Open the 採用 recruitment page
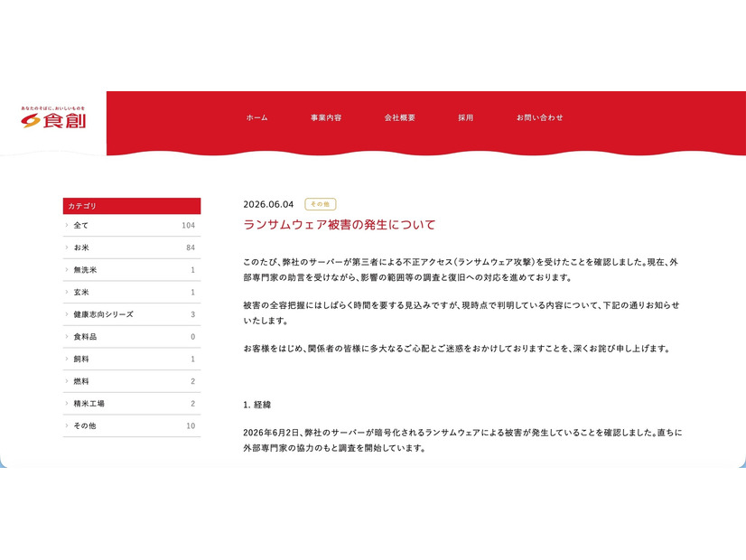 pyautogui.click(x=466, y=117)
